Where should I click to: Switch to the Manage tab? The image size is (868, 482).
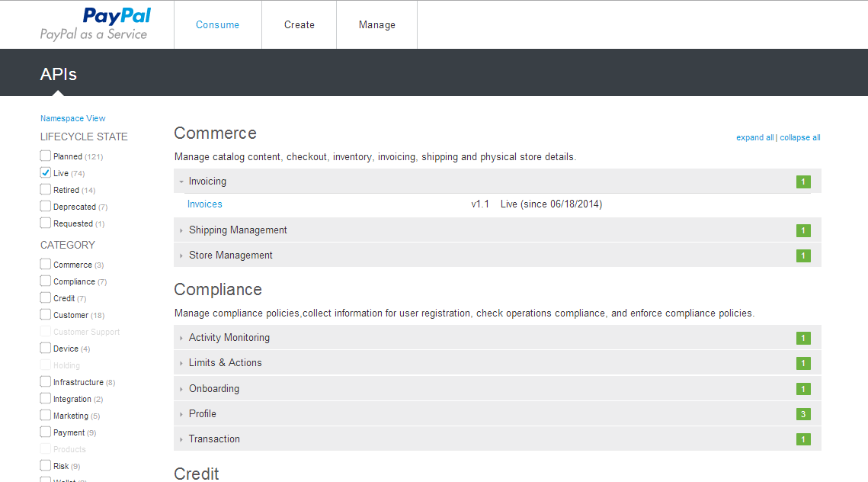click(x=377, y=25)
